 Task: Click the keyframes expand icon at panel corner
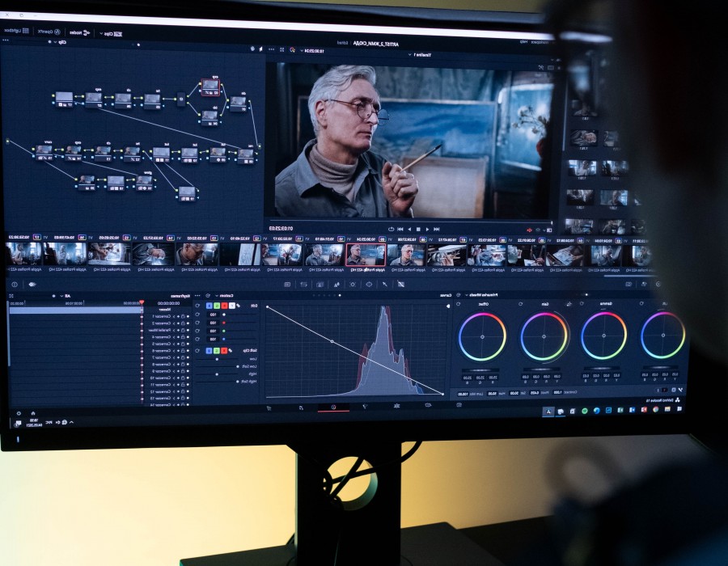tap(11, 296)
